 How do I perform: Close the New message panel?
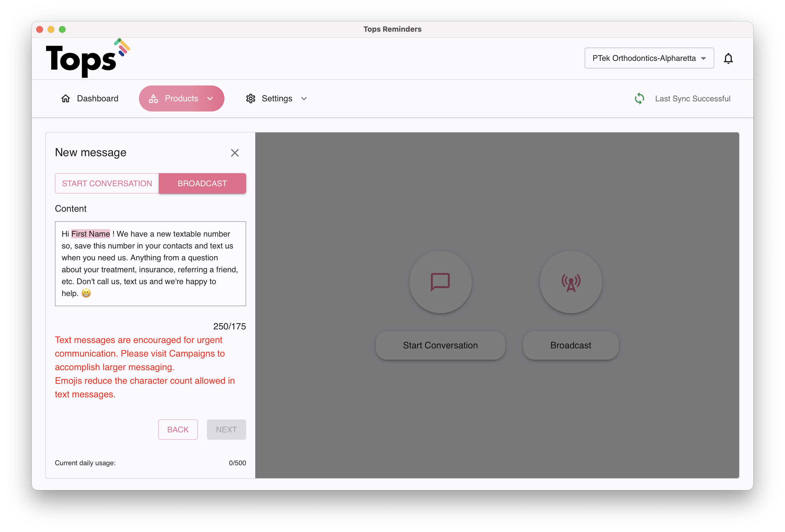(x=235, y=153)
